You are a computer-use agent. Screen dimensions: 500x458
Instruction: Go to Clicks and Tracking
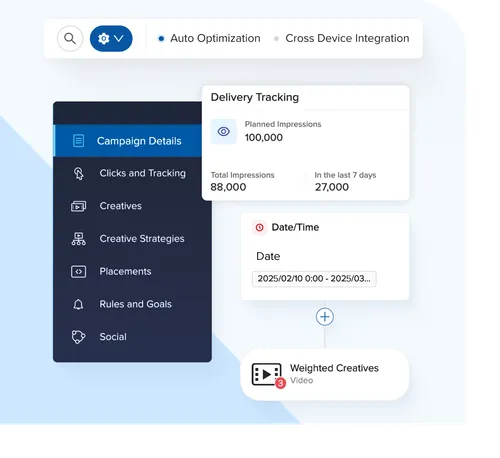132,173
